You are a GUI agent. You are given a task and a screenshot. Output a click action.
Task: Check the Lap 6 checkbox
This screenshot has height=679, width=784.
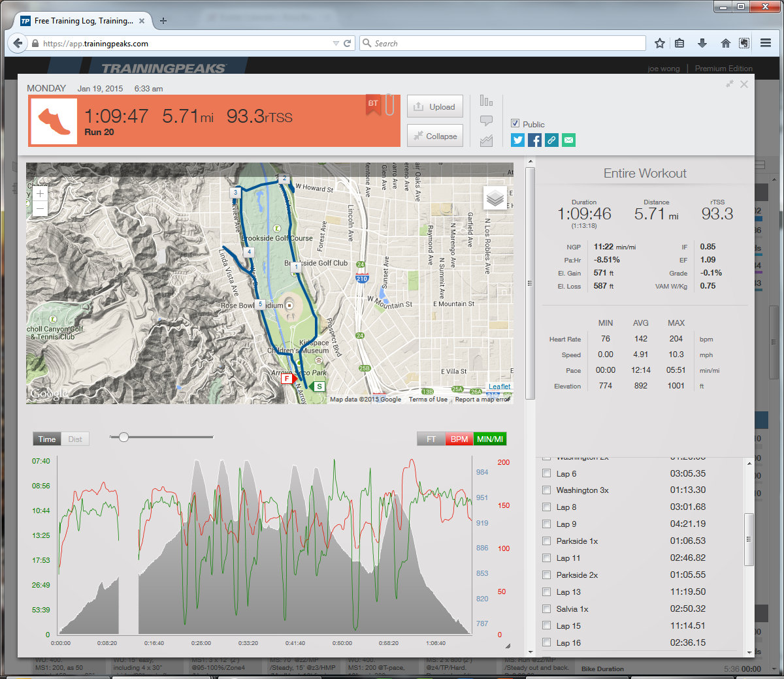pyautogui.click(x=546, y=473)
